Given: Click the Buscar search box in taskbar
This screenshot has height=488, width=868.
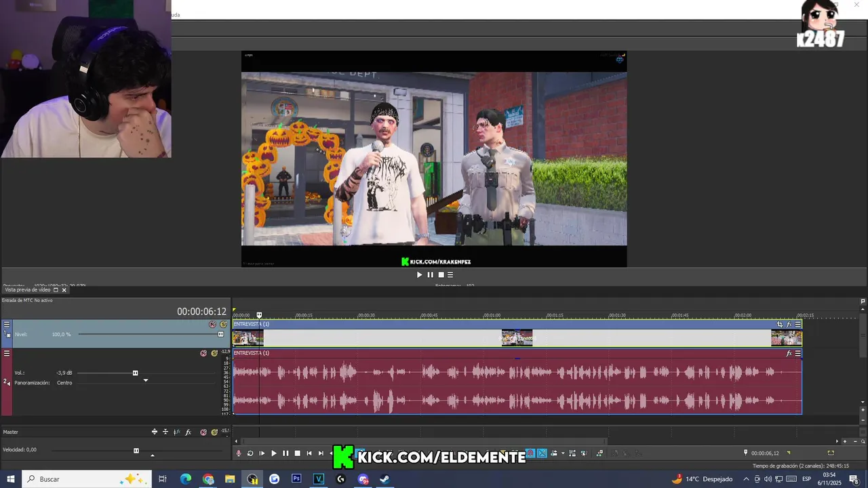Looking at the screenshot, I should 88,479.
